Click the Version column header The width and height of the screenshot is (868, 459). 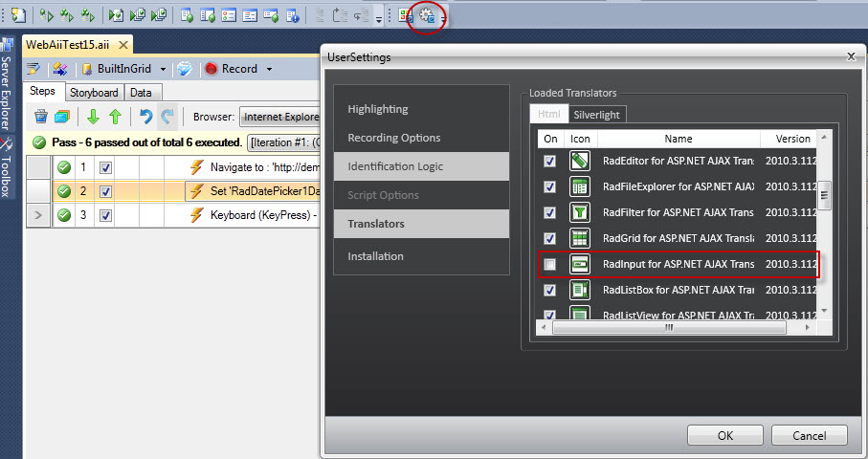[x=789, y=139]
